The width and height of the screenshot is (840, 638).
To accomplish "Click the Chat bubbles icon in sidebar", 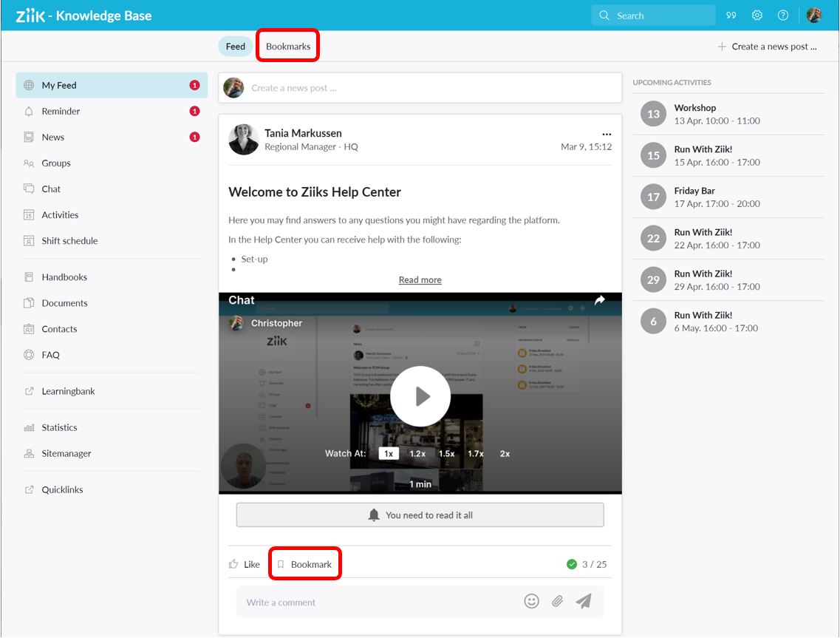I will [x=29, y=189].
